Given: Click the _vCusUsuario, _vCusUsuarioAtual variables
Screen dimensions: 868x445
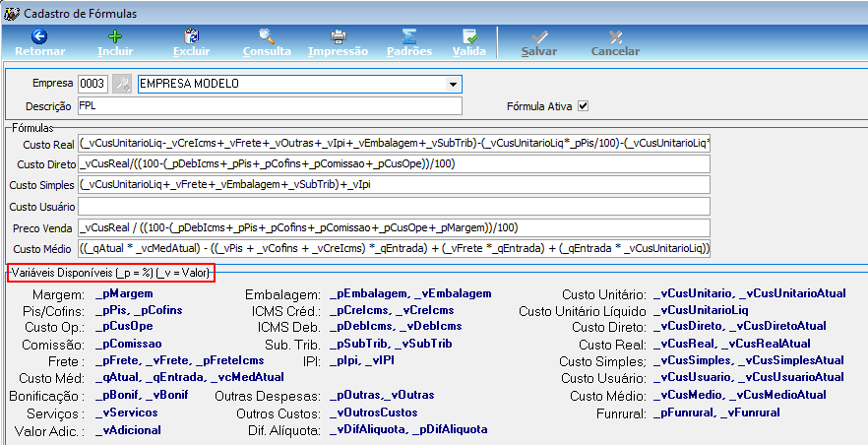Looking at the screenshot, I should pos(748,377).
